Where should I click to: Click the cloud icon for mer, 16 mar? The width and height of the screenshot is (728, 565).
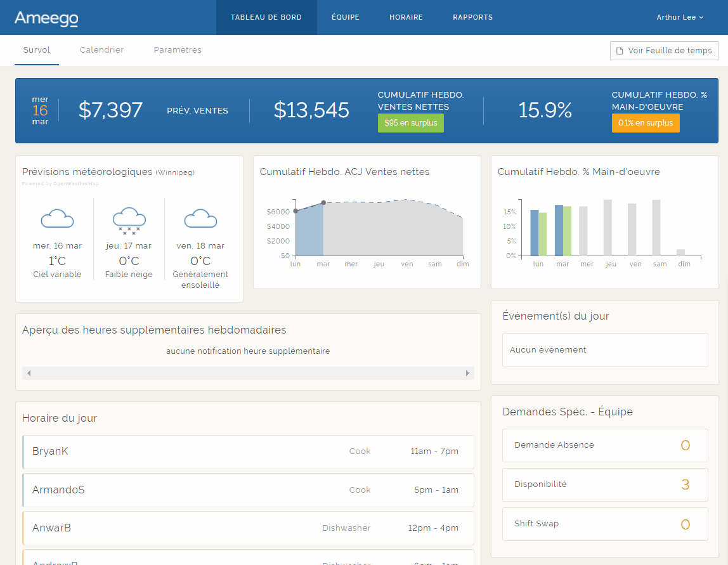point(57,219)
